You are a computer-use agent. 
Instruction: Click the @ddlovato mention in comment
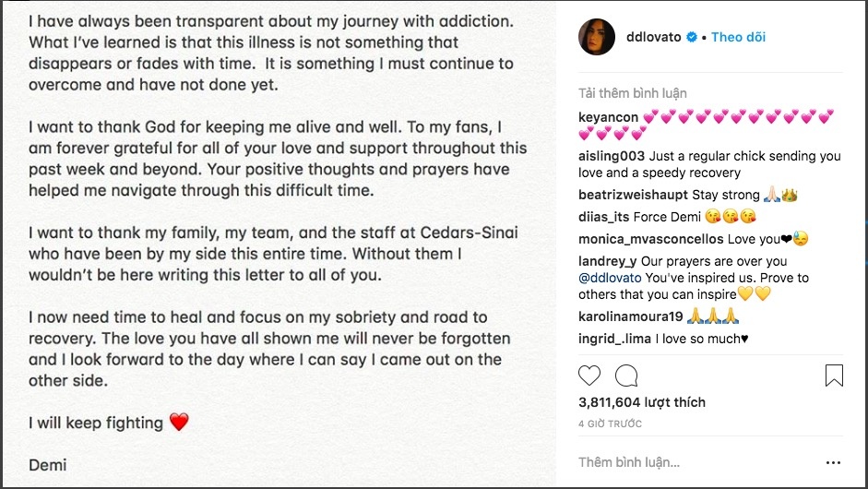tap(610, 278)
